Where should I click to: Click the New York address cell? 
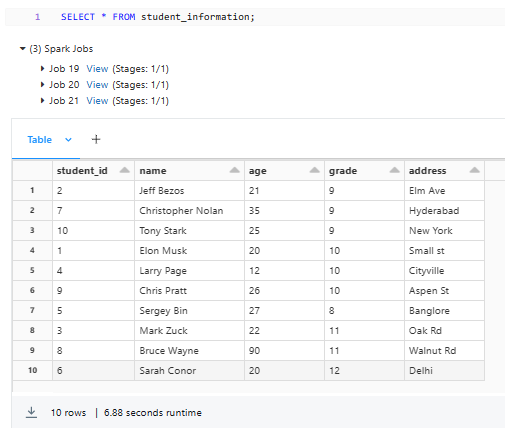tap(444, 231)
